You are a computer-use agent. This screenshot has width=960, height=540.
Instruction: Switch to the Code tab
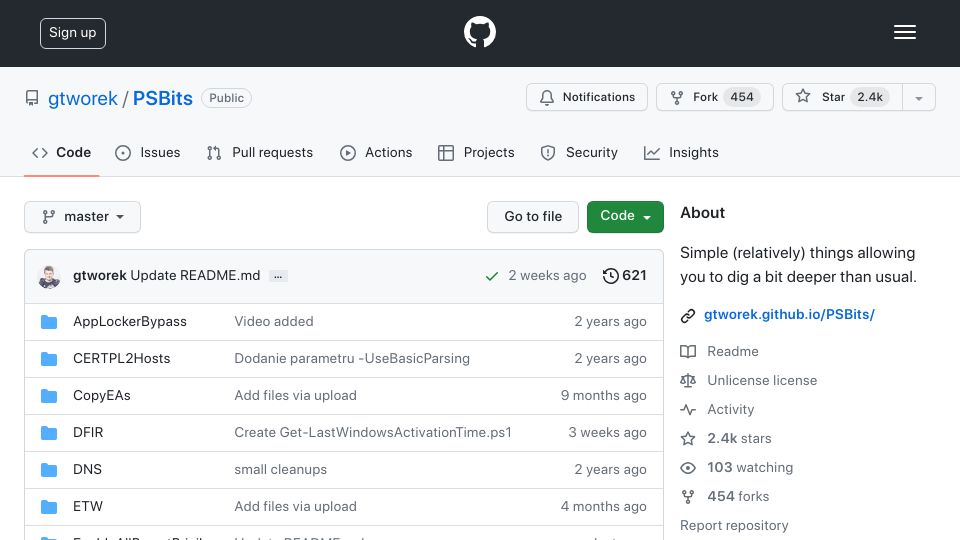click(x=62, y=152)
